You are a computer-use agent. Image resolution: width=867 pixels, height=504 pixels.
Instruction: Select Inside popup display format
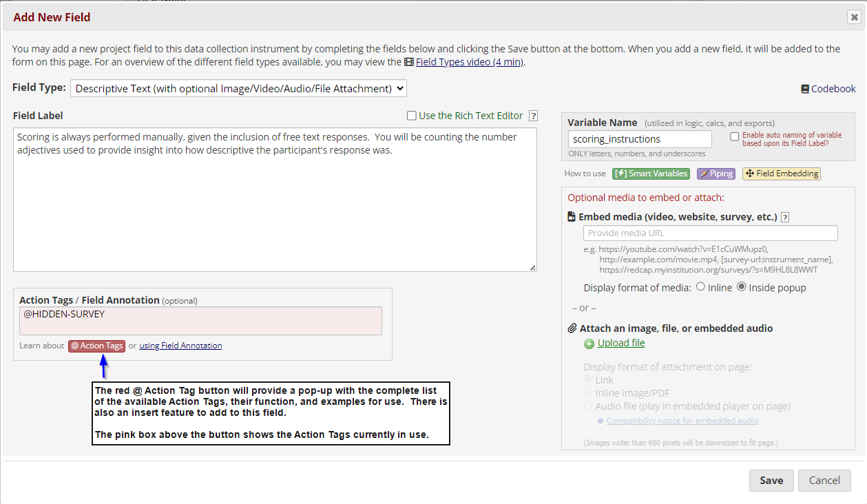click(742, 287)
